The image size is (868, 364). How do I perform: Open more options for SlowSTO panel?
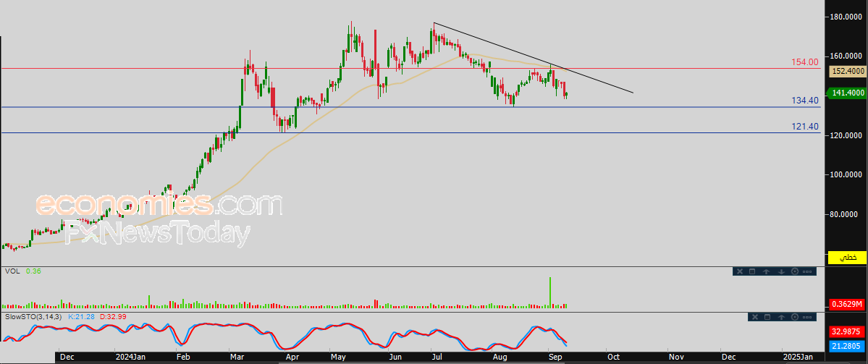(807, 317)
